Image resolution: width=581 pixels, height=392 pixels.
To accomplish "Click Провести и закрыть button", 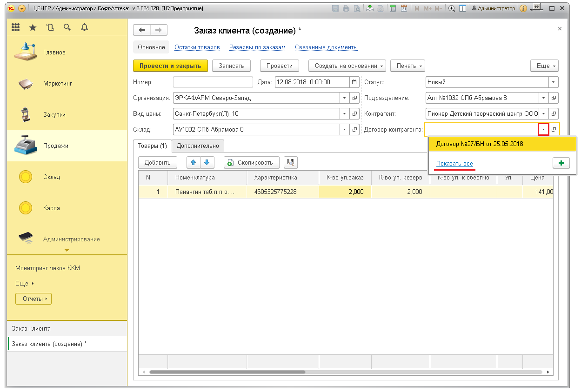I will 170,66.
